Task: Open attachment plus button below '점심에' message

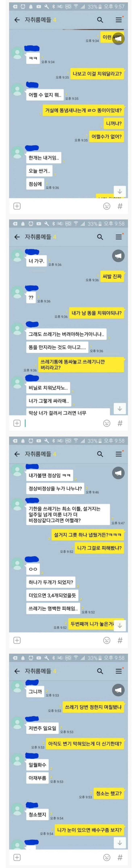Action: click(17, 206)
